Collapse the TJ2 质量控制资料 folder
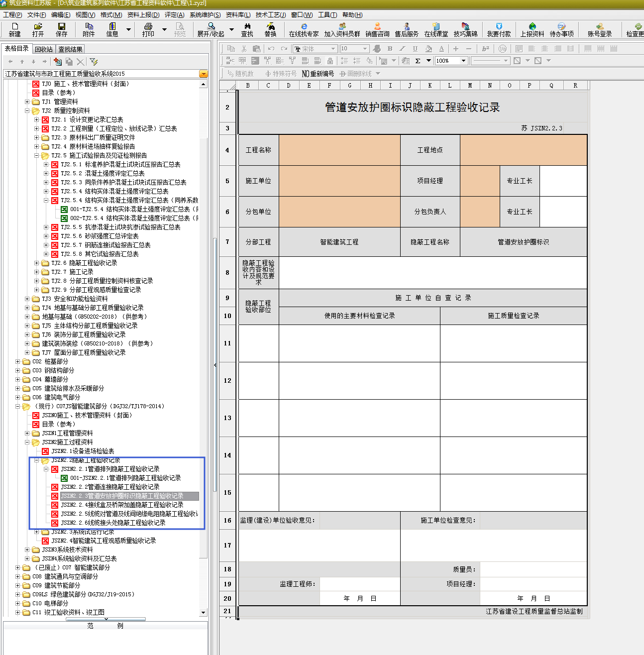644x655 pixels. click(27, 110)
